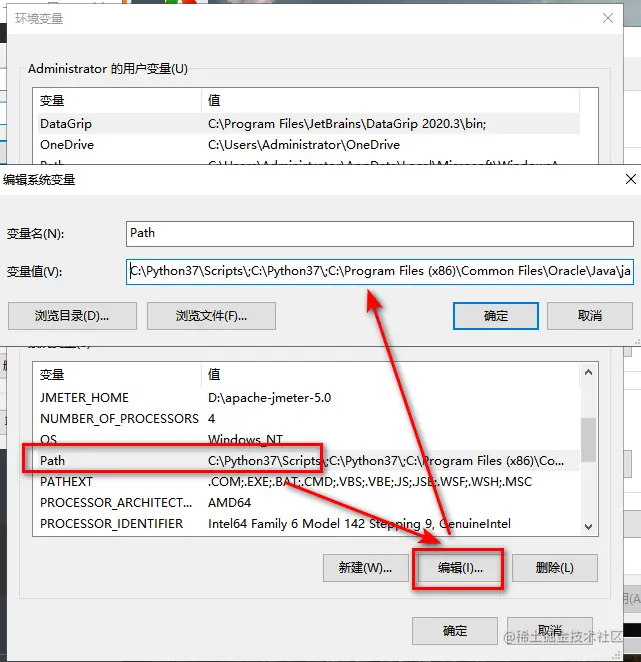641x662 pixels.
Task: Click system list scrollbar up arrow
Action: 588,372
